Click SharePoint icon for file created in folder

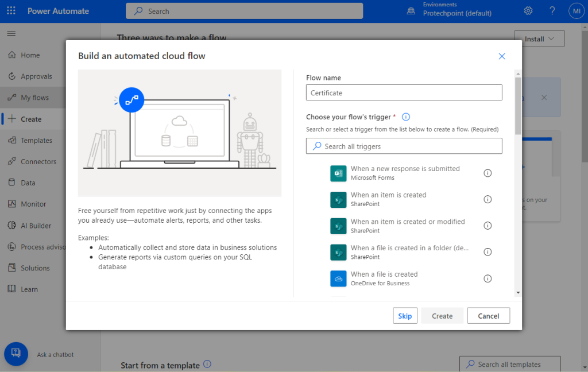coord(338,253)
